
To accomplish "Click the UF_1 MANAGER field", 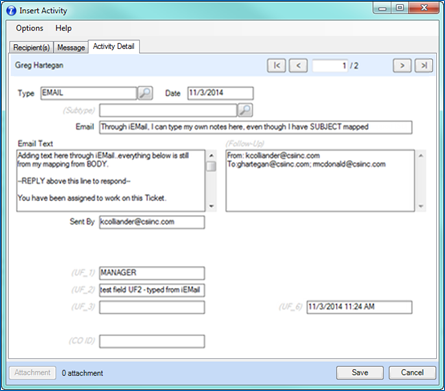I will 152,273.
